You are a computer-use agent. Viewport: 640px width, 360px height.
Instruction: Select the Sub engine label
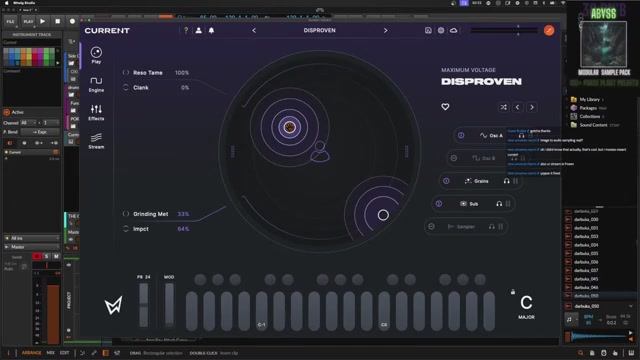coord(469,204)
